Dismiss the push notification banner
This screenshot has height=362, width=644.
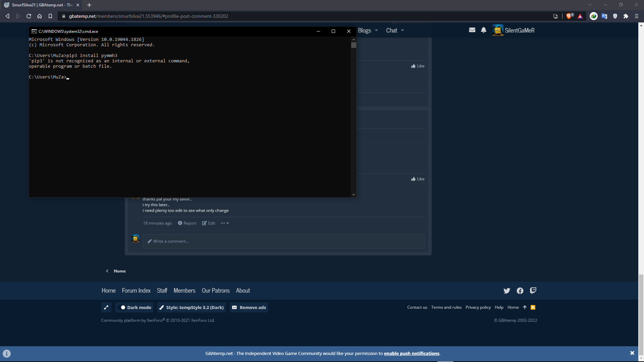point(632,353)
